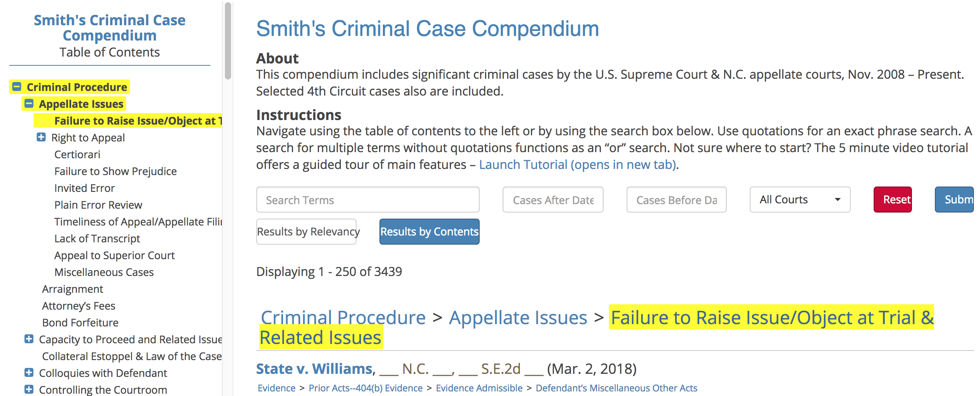Collapse the Appellate Issues minus icon
Image resolution: width=980 pixels, height=396 pixels.
(x=29, y=104)
